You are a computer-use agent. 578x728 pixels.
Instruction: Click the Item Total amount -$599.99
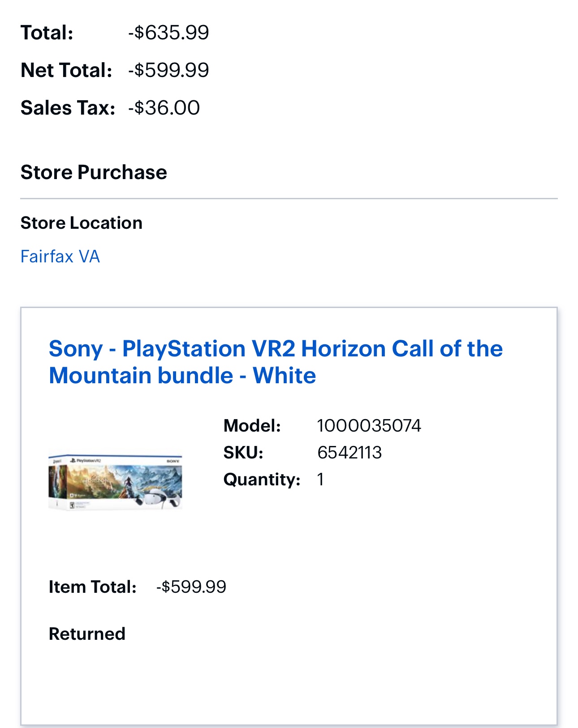point(191,587)
